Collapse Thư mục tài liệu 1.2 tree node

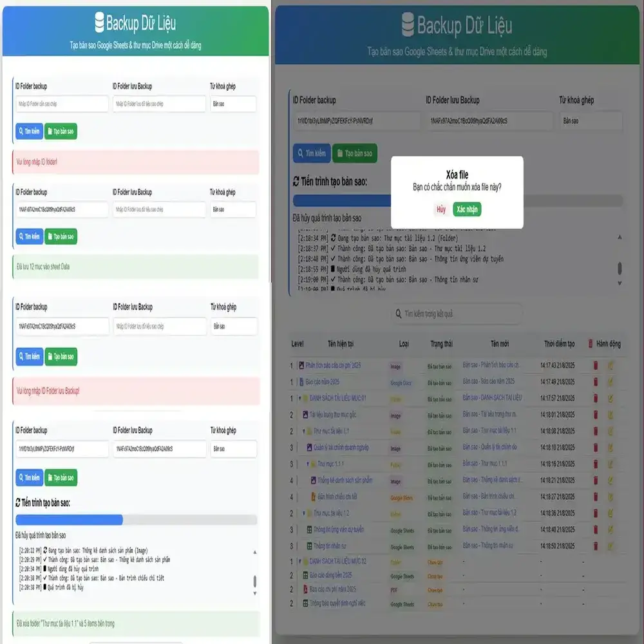[x=304, y=513]
